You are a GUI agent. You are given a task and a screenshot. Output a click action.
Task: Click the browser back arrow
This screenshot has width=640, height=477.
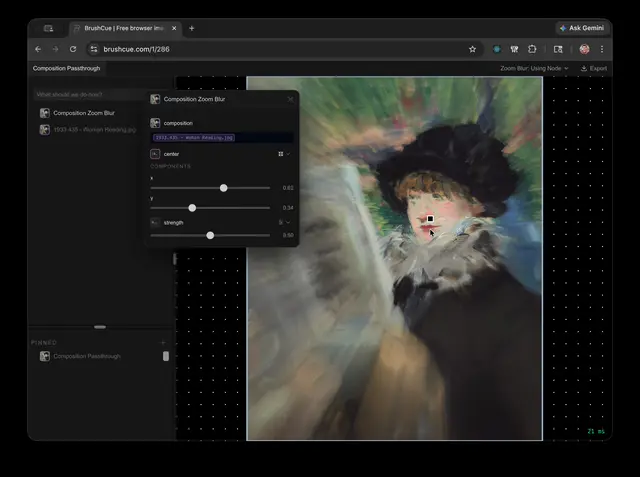click(38, 49)
